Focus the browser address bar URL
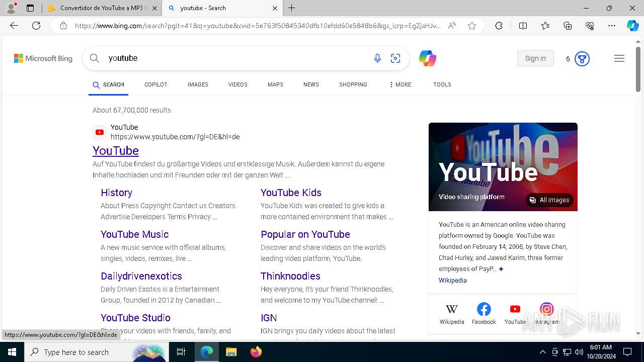This screenshot has height=362, width=644. [258, 26]
